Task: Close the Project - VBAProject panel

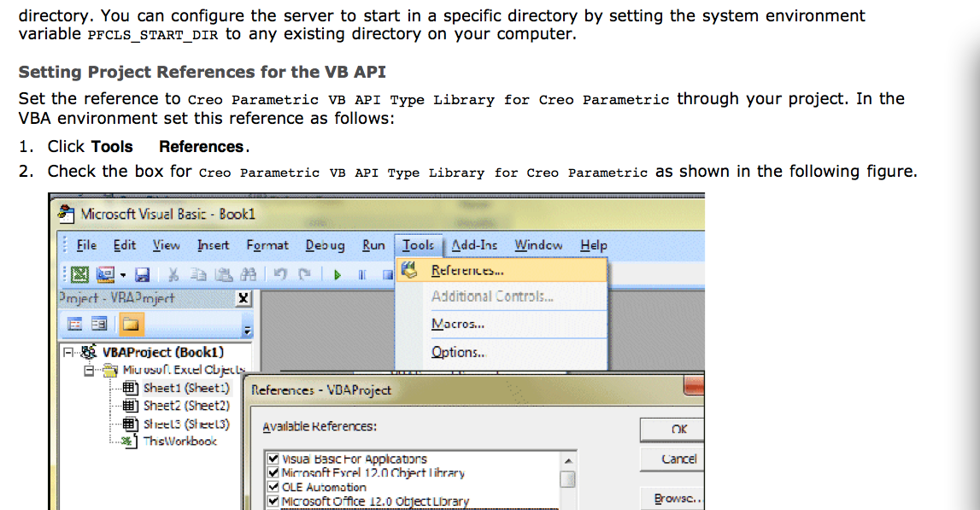Action: (244, 298)
